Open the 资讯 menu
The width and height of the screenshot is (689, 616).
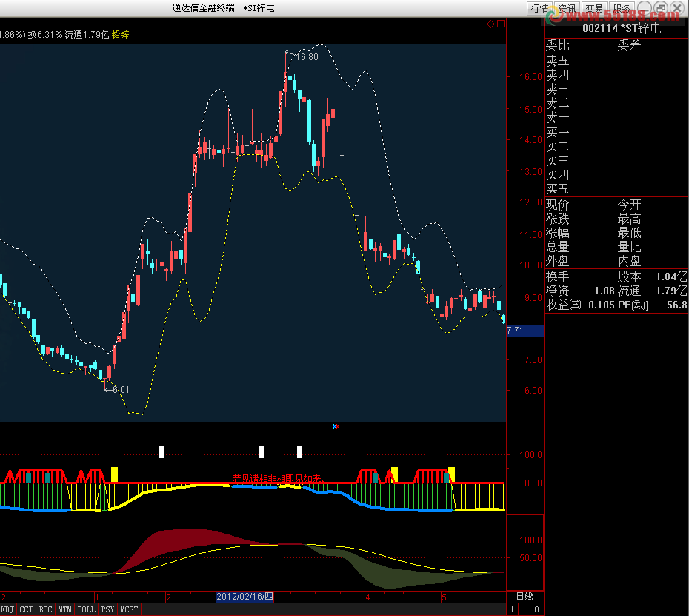coord(567,8)
